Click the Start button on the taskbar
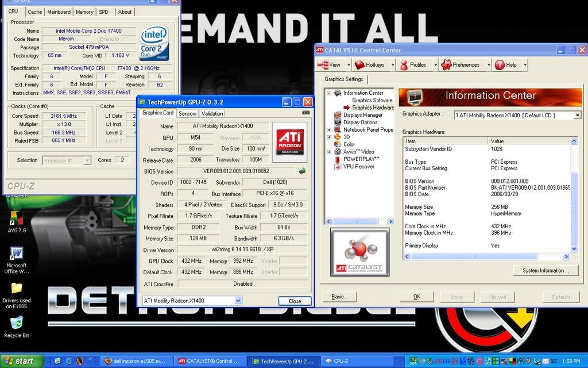Screen dimensions: 588x368 (22, 361)
